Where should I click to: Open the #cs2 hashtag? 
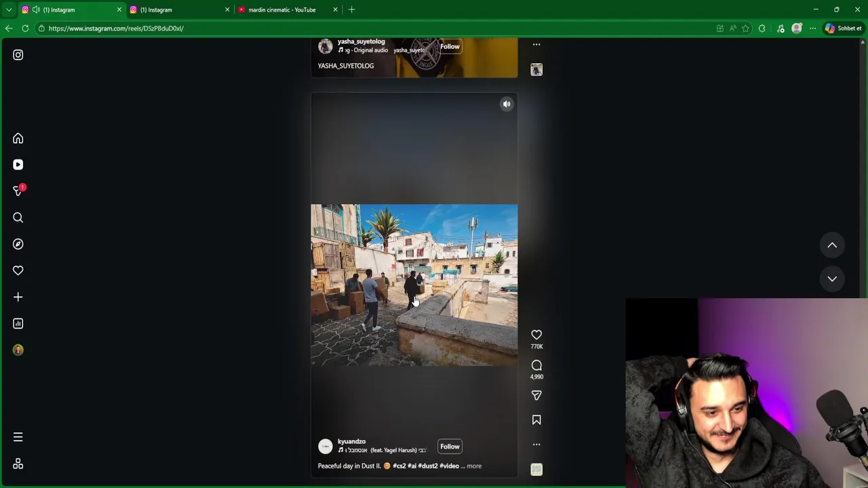(399, 466)
